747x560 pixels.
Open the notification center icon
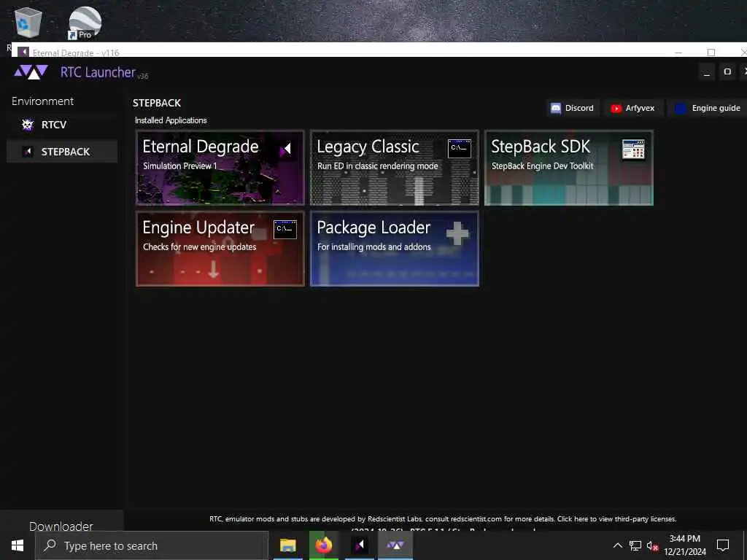[x=723, y=545]
